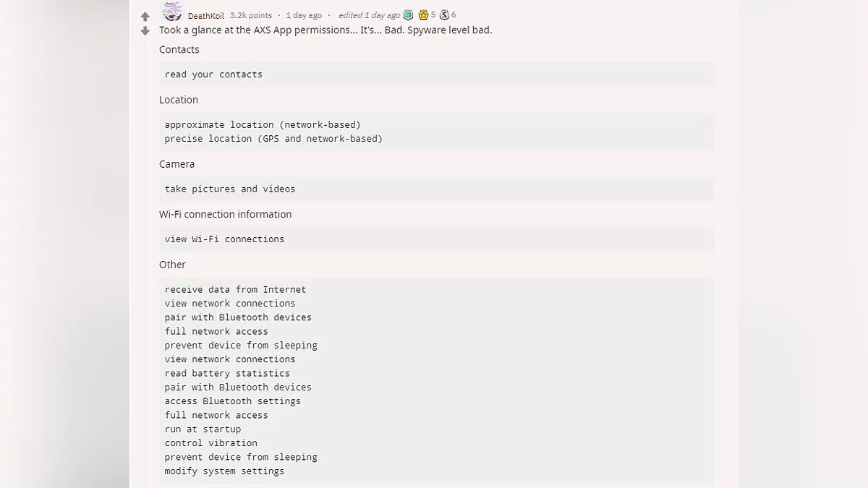Click the 'modify system settings' line
Viewport: 868px width, 488px height.
[224, 471]
